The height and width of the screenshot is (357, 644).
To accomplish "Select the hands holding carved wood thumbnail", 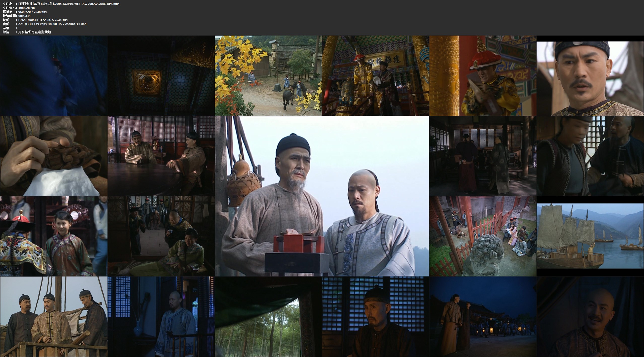I will (x=54, y=156).
